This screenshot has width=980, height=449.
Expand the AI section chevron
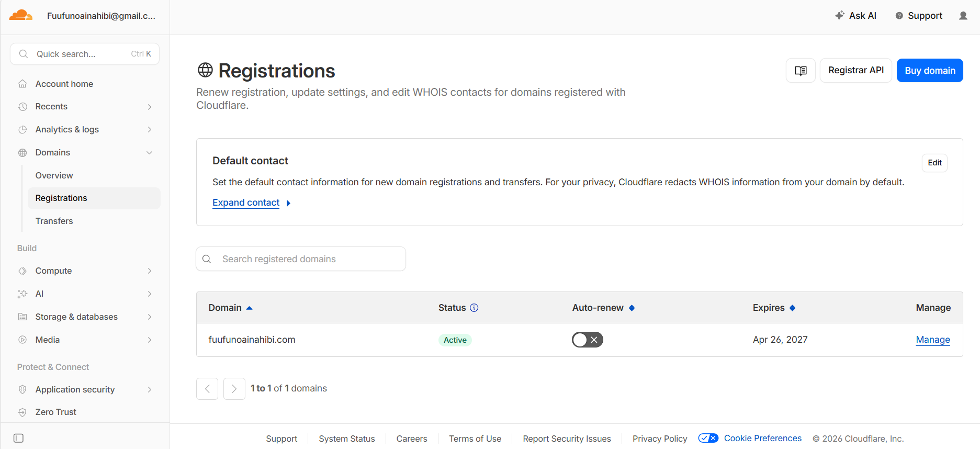(x=150, y=294)
